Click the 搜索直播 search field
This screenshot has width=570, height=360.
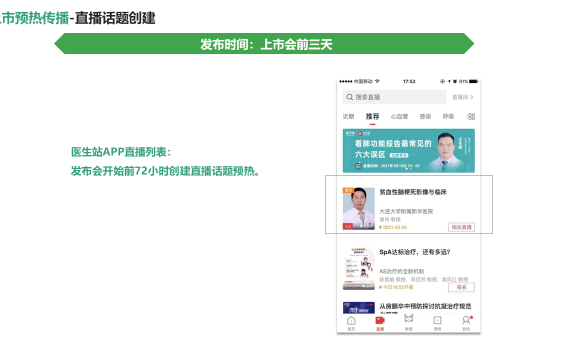[x=394, y=97]
